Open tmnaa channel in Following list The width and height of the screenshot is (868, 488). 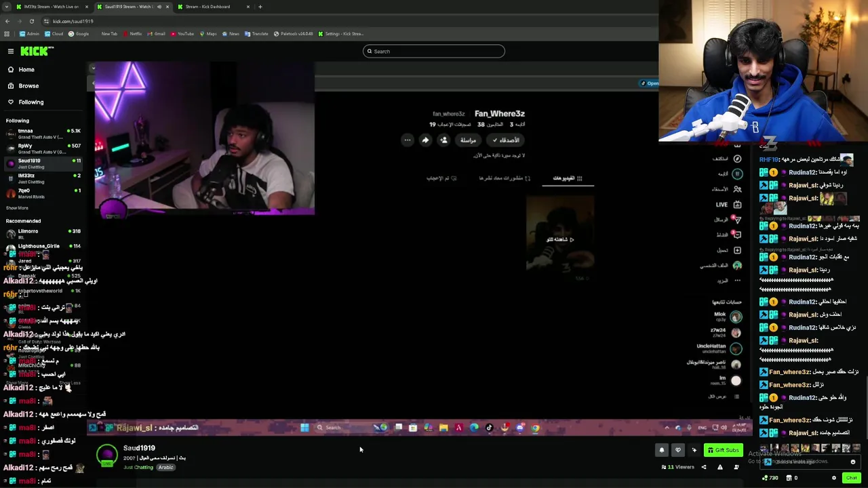point(42,134)
